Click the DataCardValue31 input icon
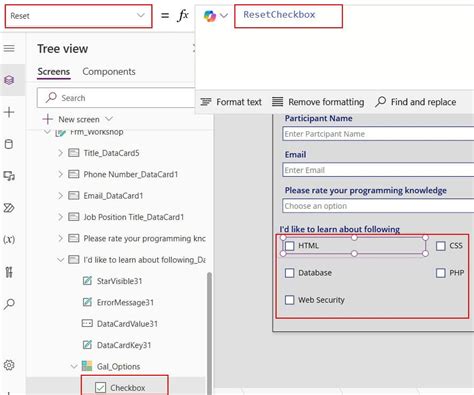 point(87,323)
